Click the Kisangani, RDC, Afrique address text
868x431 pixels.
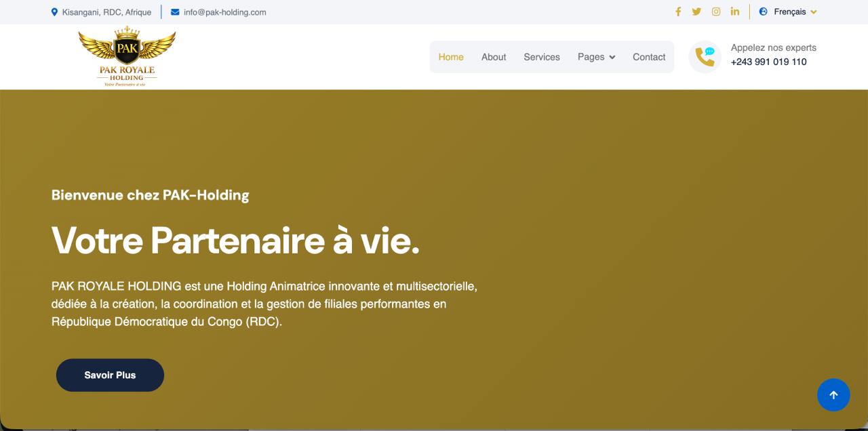[106, 12]
